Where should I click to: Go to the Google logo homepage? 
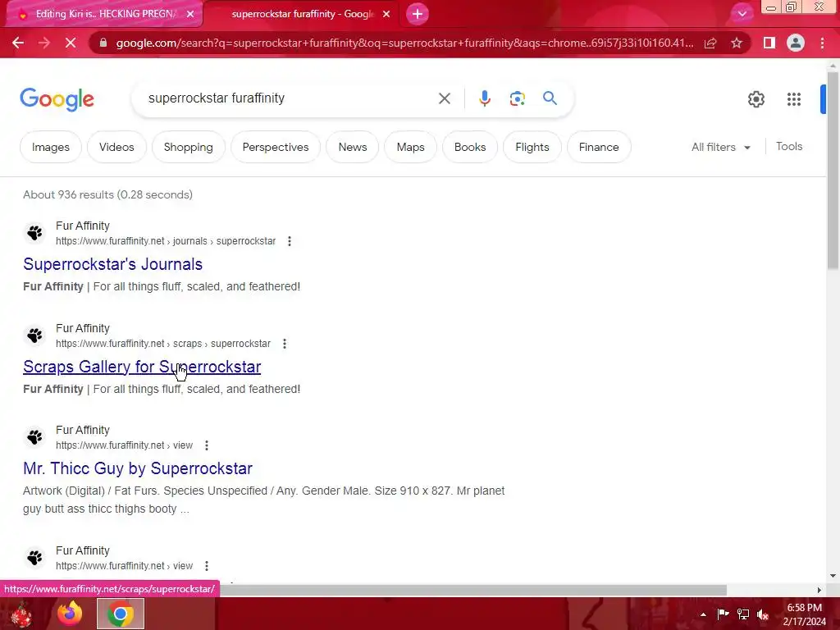[x=57, y=99]
